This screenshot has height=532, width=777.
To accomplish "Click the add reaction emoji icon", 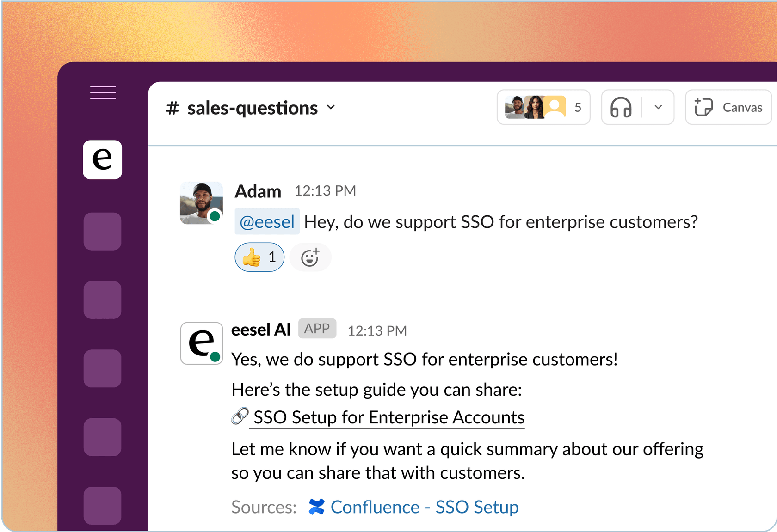I will 310,257.
